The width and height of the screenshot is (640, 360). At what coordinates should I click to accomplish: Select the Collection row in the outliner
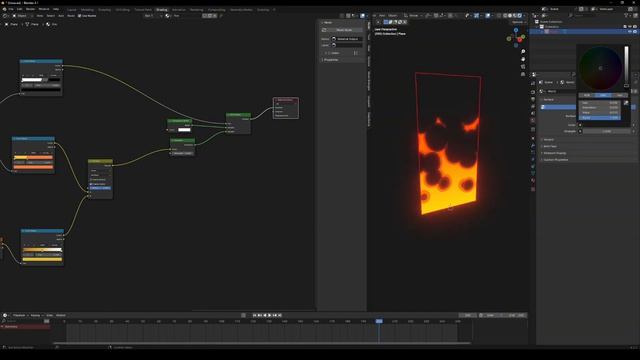coord(584,27)
